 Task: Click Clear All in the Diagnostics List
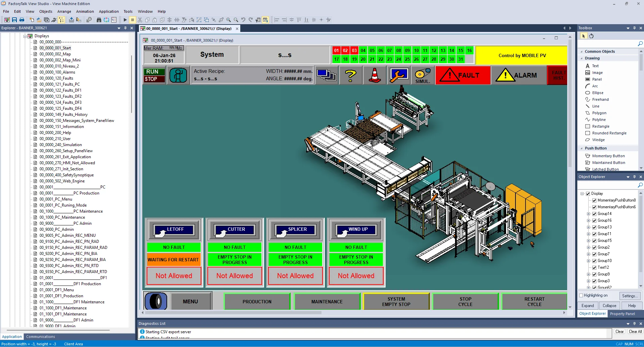point(635,331)
